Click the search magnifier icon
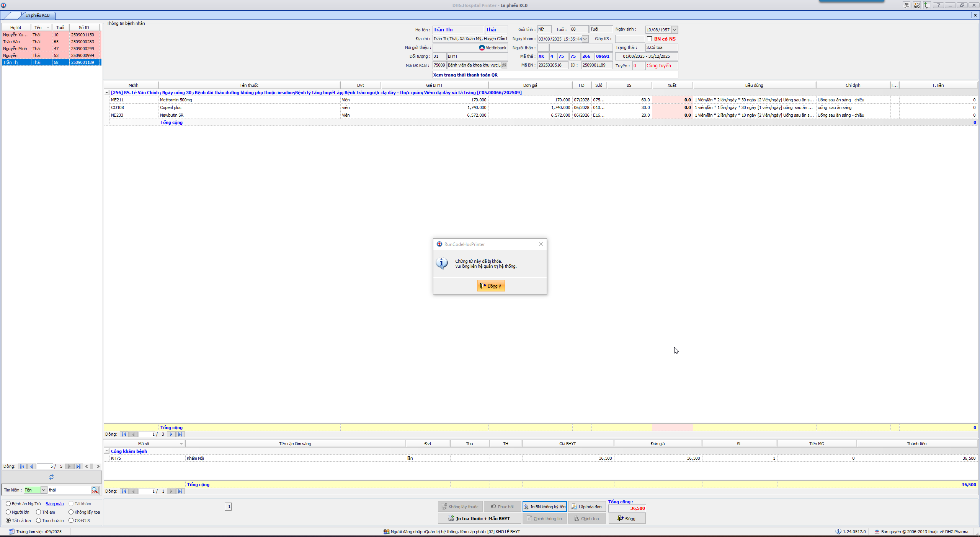Image resolution: width=980 pixels, height=537 pixels. tap(95, 490)
